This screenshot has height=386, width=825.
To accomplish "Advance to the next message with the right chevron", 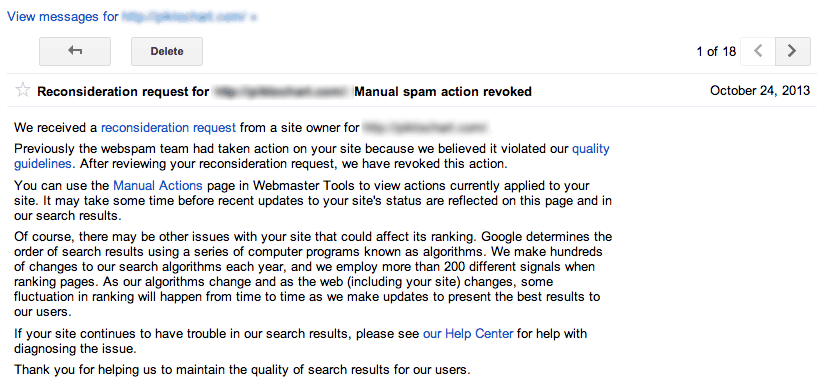I will pos(792,52).
